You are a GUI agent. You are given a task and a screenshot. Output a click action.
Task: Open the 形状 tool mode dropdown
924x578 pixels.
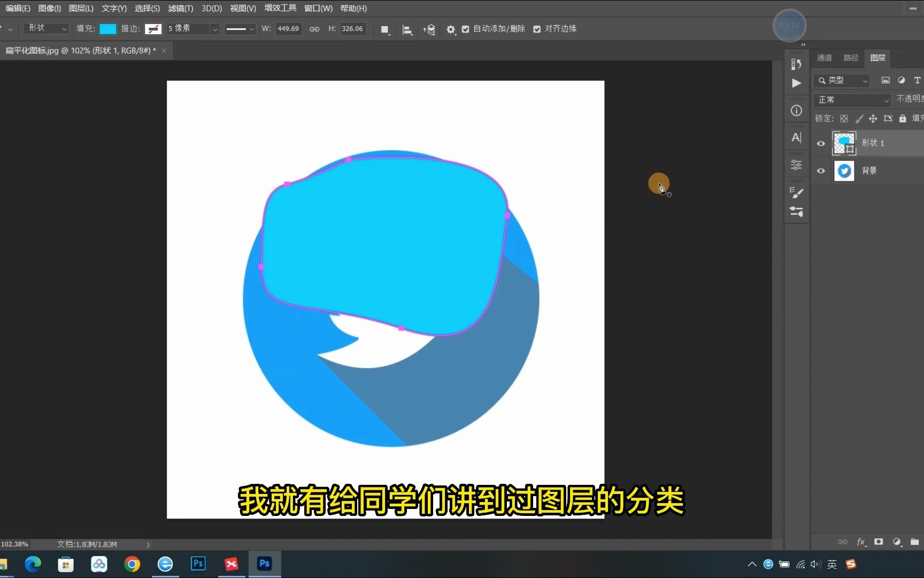pos(46,28)
